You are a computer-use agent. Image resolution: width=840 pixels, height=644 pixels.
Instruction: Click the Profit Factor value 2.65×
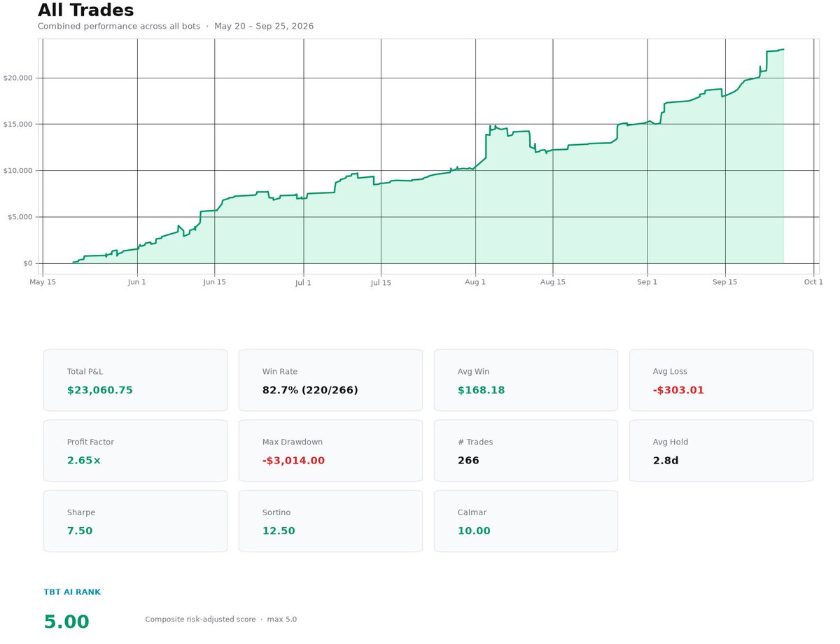click(84, 460)
